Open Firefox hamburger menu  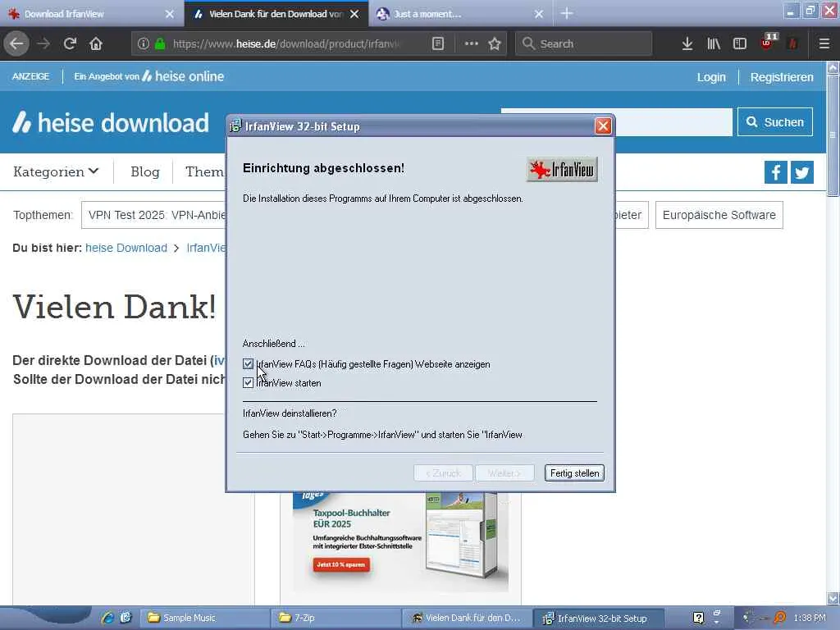point(824,43)
